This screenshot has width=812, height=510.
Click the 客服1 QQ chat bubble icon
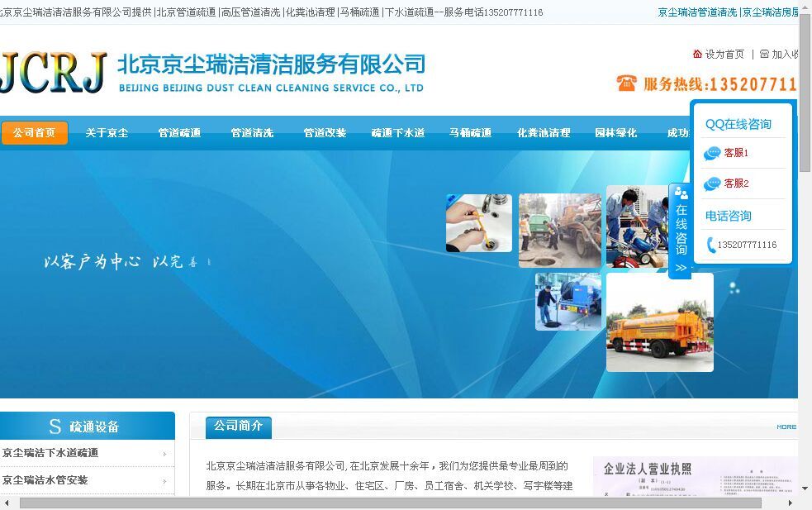click(712, 153)
